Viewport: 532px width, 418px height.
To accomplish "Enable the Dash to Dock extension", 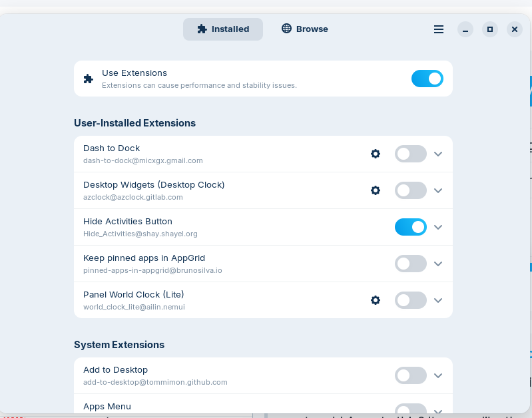I will [411, 154].
